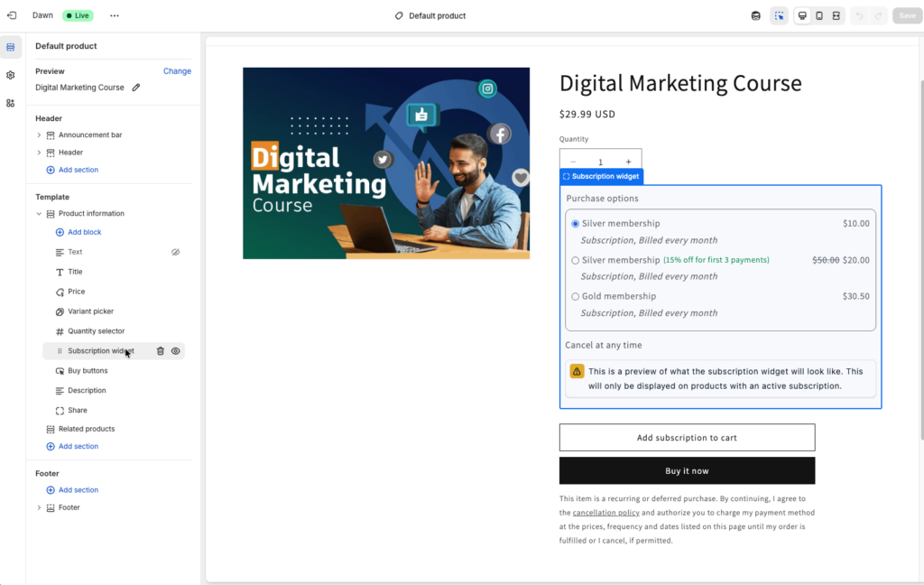Show the hidden Text block
Screen dimensions: 924x585
[x=176, y=252]
